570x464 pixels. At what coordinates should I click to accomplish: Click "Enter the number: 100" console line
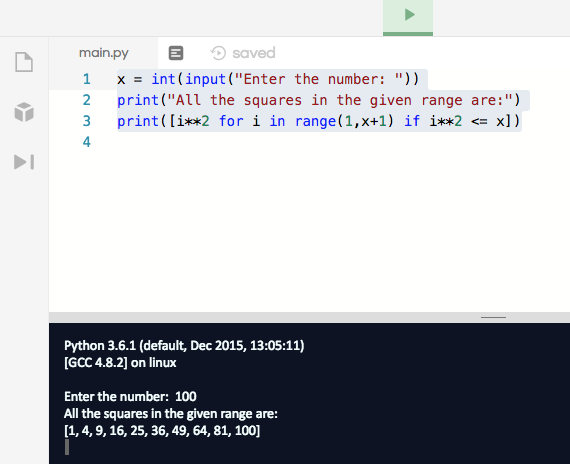tap(130, 396)
